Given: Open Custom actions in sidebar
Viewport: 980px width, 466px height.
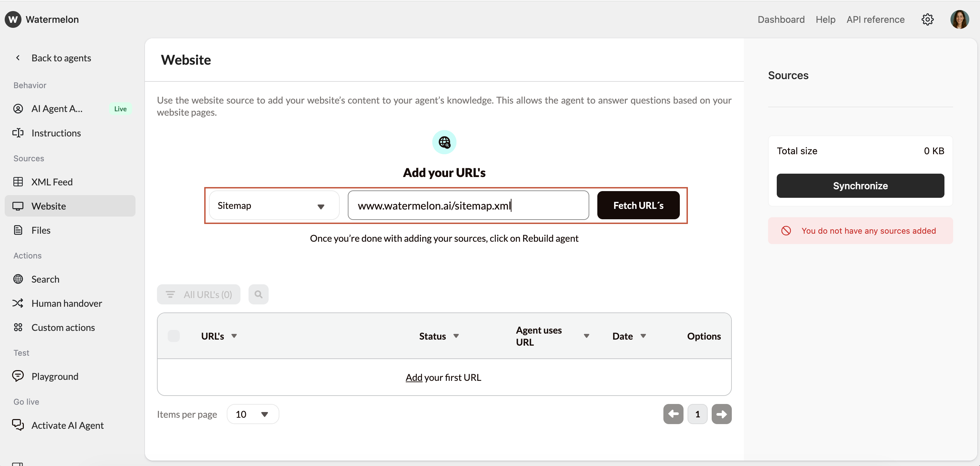Looking at the screenshot, I should click(x=63, y=327).
